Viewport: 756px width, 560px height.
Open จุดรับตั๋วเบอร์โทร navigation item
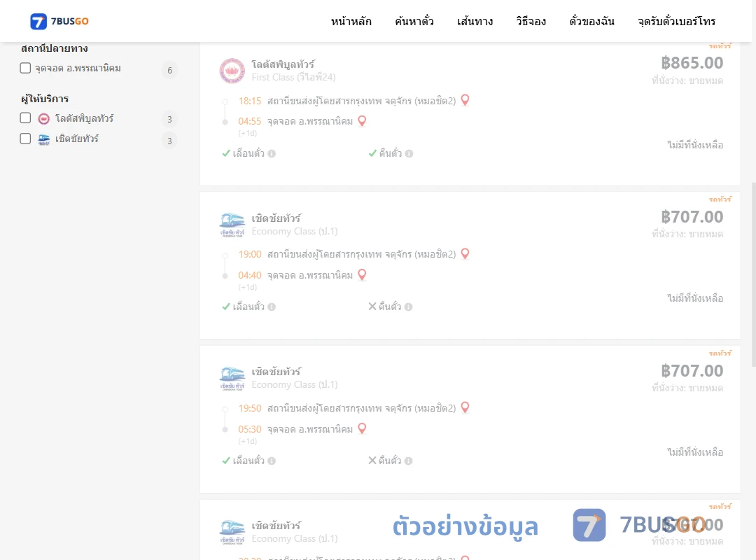point(676,21)
